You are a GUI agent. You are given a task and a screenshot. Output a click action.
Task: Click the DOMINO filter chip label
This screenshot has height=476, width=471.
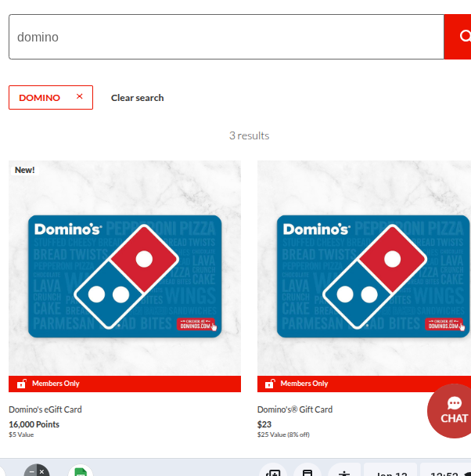[x=39, y=98]
